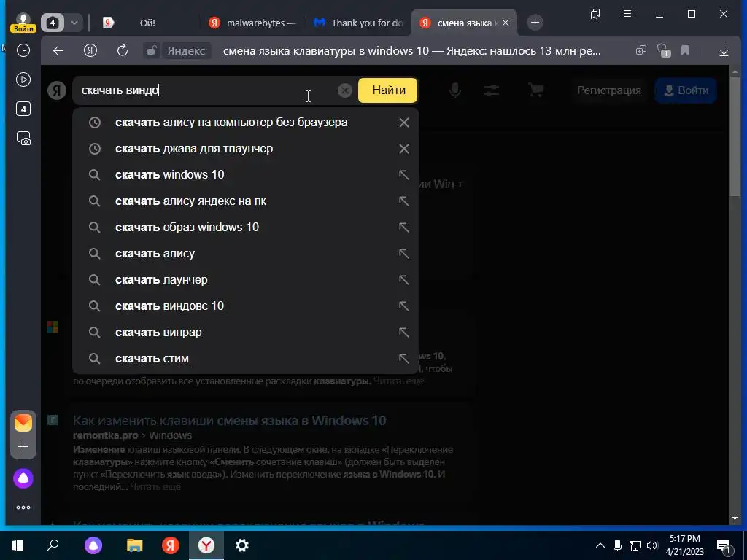The width and height of the screenshot is (747, 560).
Task: Click the Yandex logo beside search box
Action: [57, 90]
